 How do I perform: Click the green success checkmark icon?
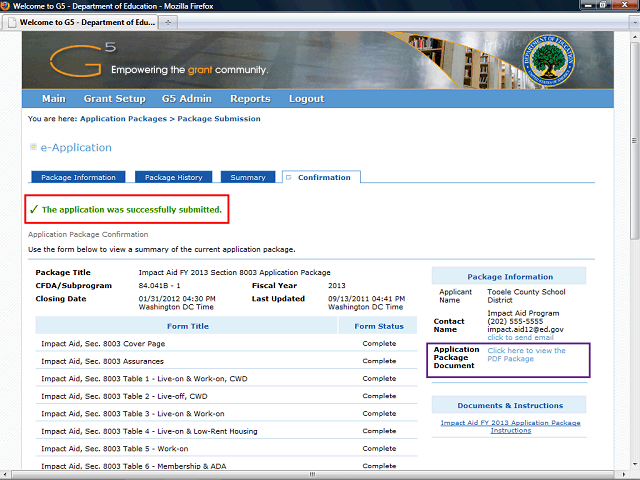click(x=33, y=209)
